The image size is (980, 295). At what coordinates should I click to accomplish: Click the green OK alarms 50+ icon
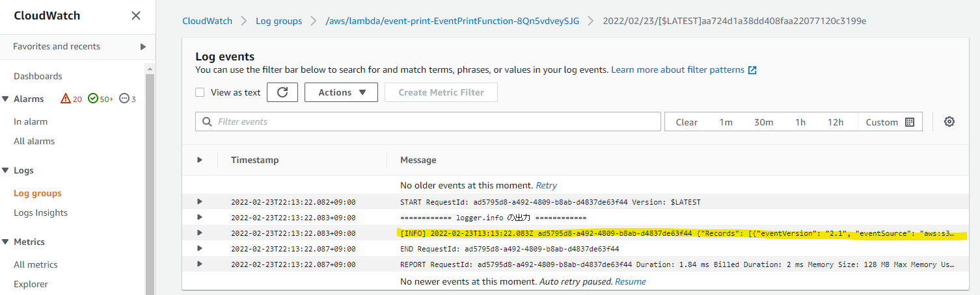[92, 99]
